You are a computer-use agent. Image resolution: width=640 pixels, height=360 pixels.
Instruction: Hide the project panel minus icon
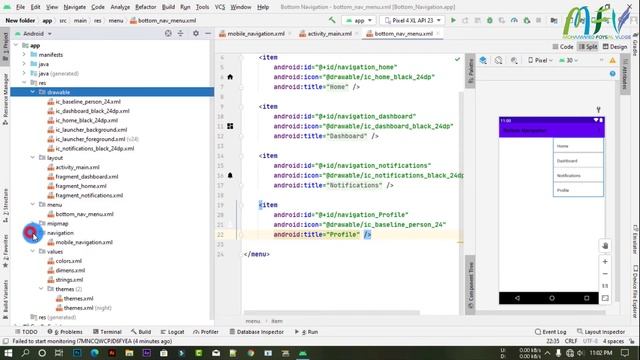tap(208, 33)
